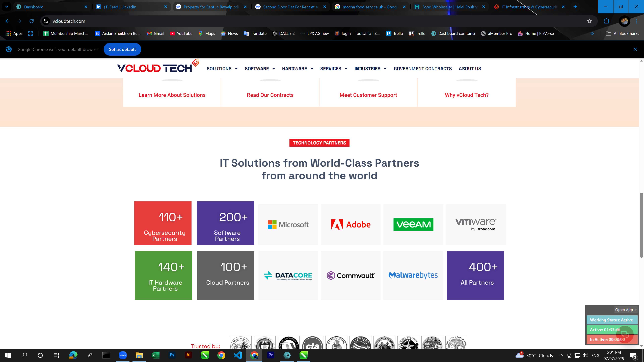
Task: View site information icon in address bar
Action: coord(46,21)
